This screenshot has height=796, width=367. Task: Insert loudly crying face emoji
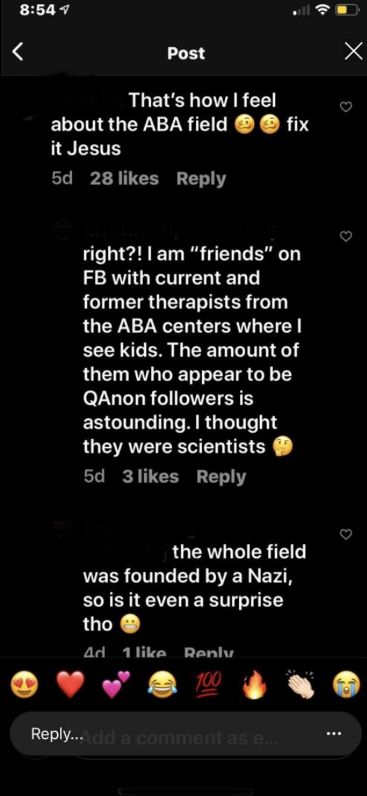[346, 687]
